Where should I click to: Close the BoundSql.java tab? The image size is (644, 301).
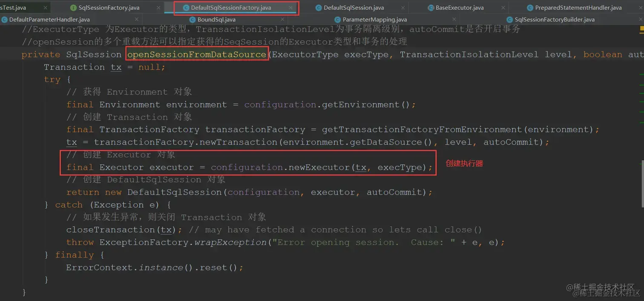(x=282, y=20)
